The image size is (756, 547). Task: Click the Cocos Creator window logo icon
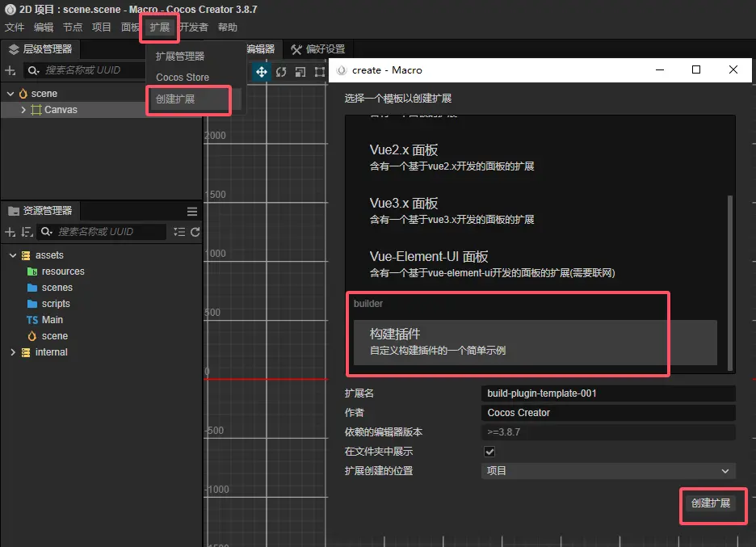[x=10, y=9]
